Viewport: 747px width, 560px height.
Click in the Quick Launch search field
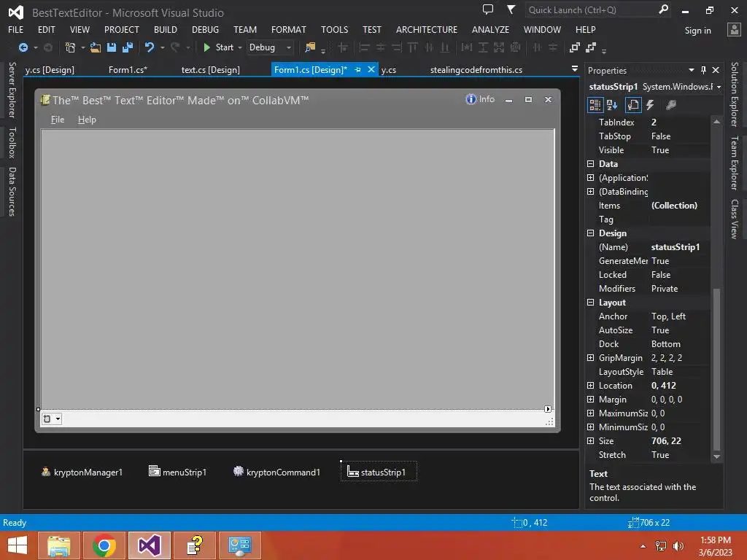coord(591,10)
